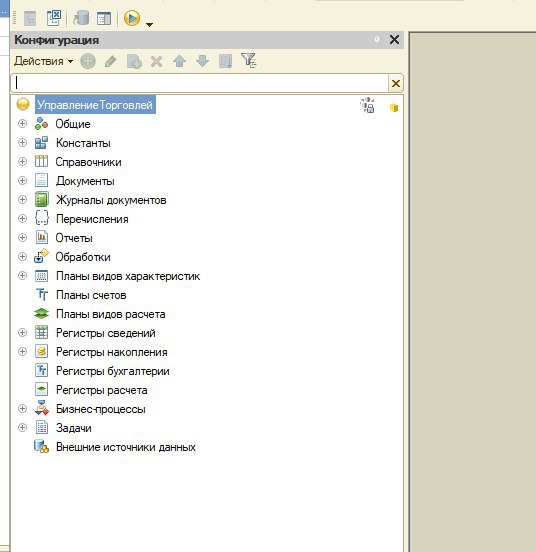
Task: Click the Общие three-circles icon
Action: pyautogui.click(x=41, y=124)
